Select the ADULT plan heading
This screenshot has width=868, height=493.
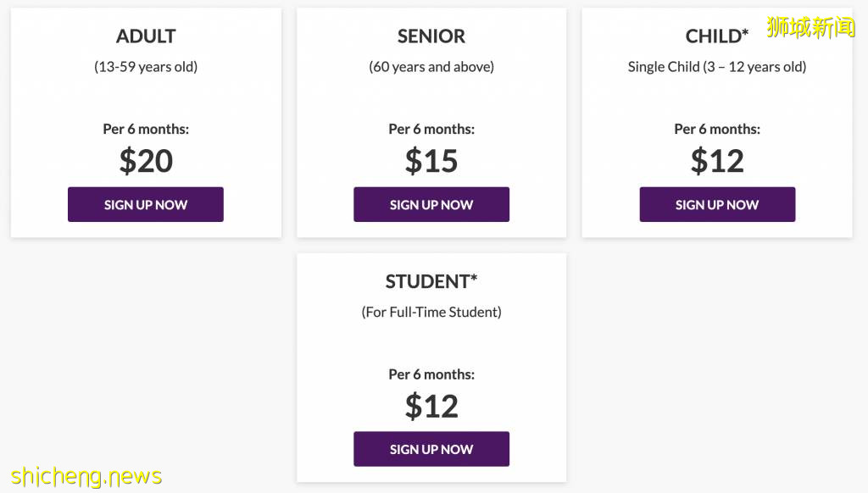146,36
